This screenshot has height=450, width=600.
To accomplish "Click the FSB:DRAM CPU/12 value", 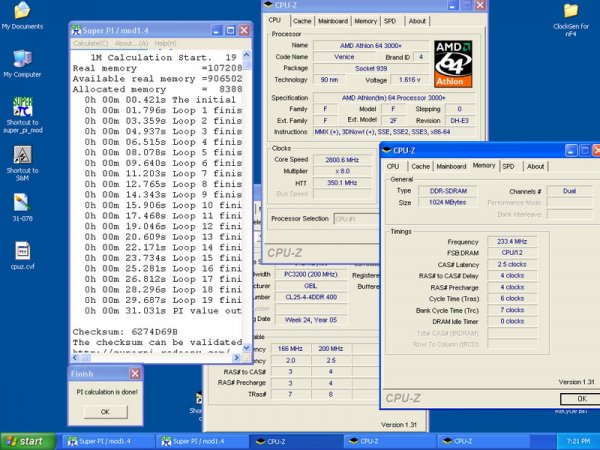I will [512, 253].
